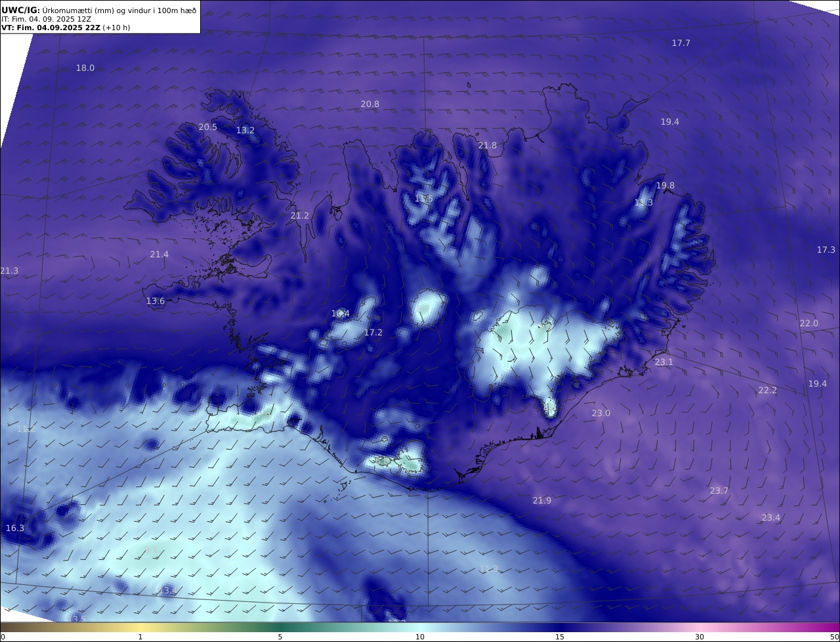Click the colorbar tick label 50

(x=835, y=637)
